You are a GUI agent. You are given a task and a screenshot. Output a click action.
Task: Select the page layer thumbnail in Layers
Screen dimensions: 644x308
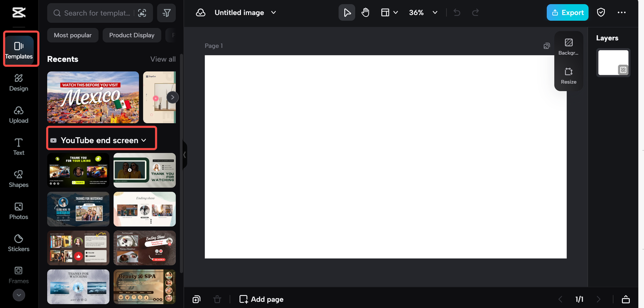point(613,63)
